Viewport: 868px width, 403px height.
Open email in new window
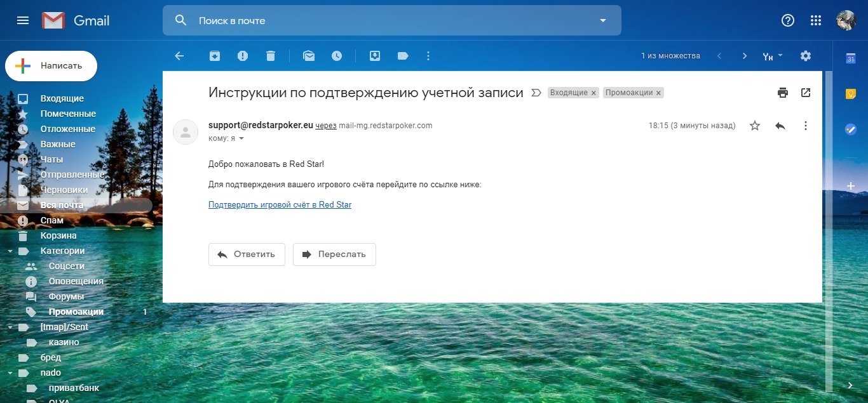click(x=806, y=93)
